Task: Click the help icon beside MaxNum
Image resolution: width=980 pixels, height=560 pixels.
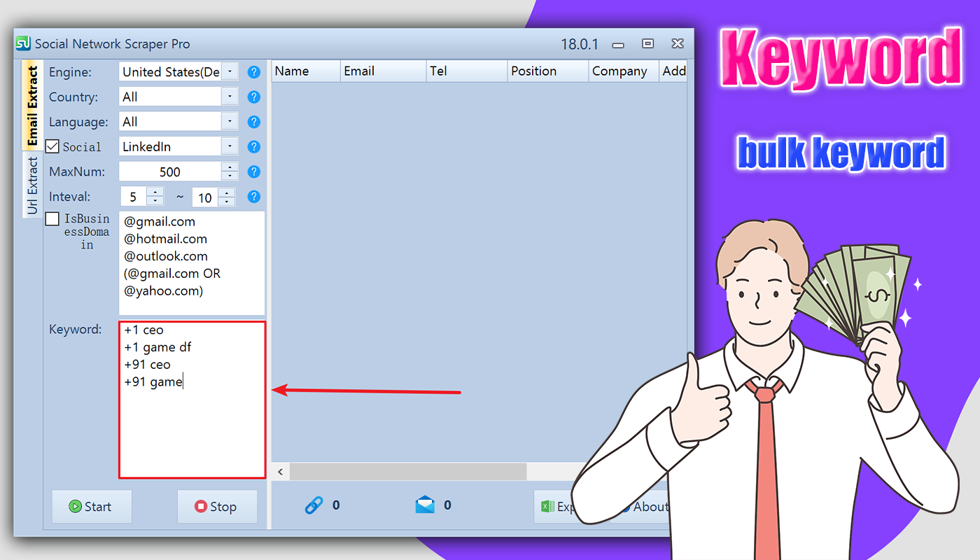Action: tap(254, 171)
